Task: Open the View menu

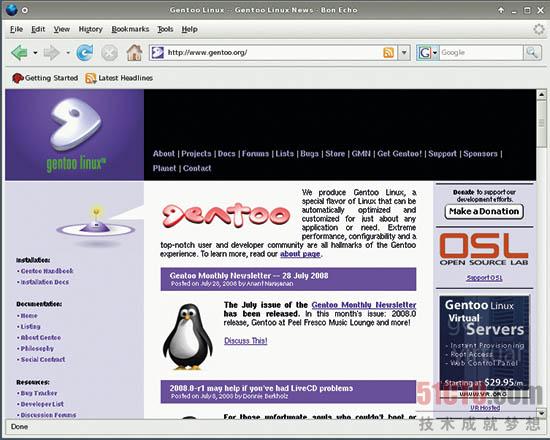Action: click(62, 29)
